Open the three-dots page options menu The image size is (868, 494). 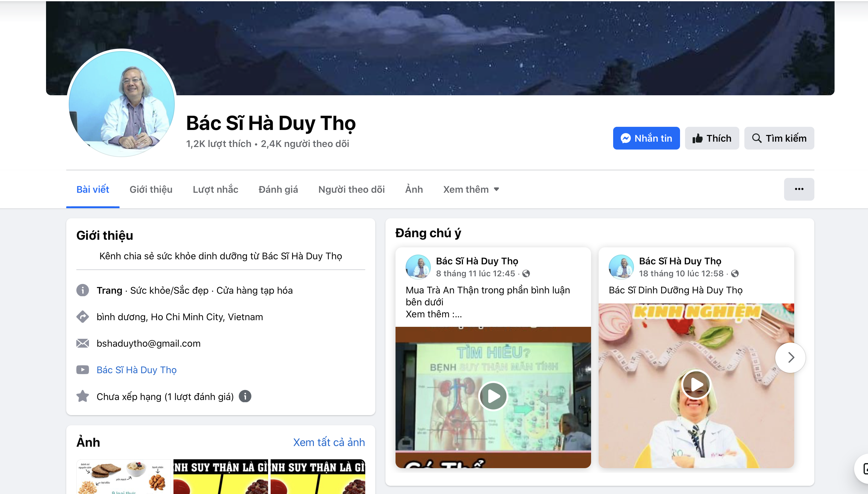[x=799, y=189]
